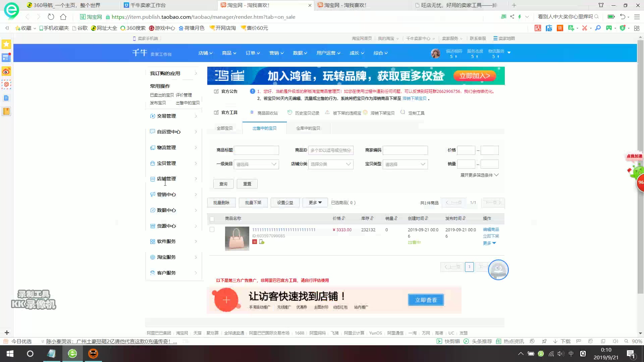Click the Cortana circle taskbar icon

coord(30,354)
